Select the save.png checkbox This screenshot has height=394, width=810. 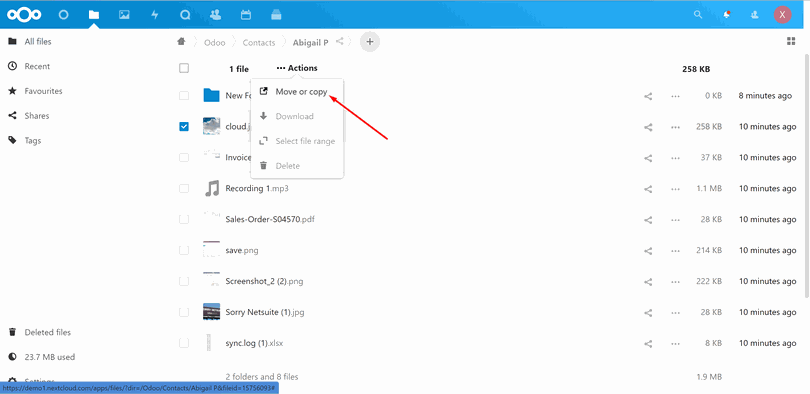point(184,250)
